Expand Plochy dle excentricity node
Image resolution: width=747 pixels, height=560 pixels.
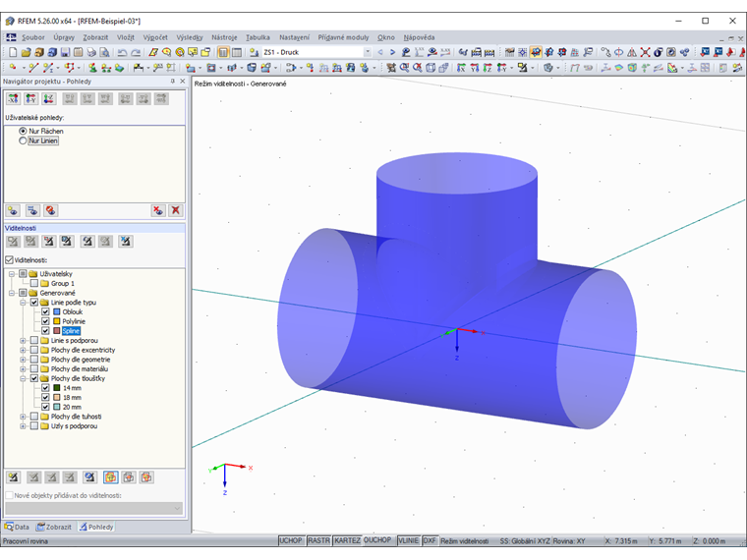(x=23, y=350)
